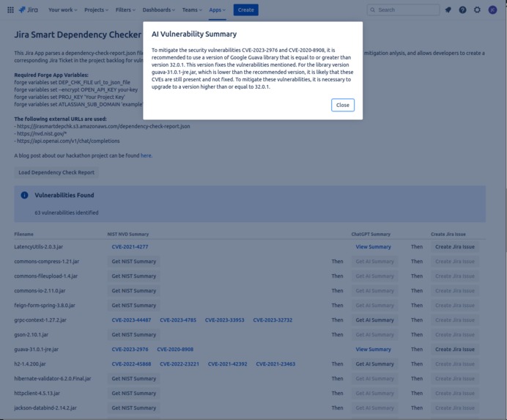
Task: Click the ChatGPT Summary column header
Action: click(x=371, y=235)
